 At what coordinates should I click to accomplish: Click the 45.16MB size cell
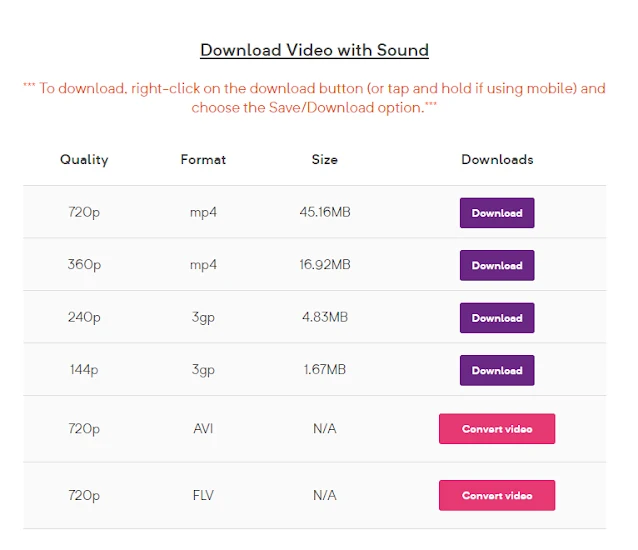[325, 212]
